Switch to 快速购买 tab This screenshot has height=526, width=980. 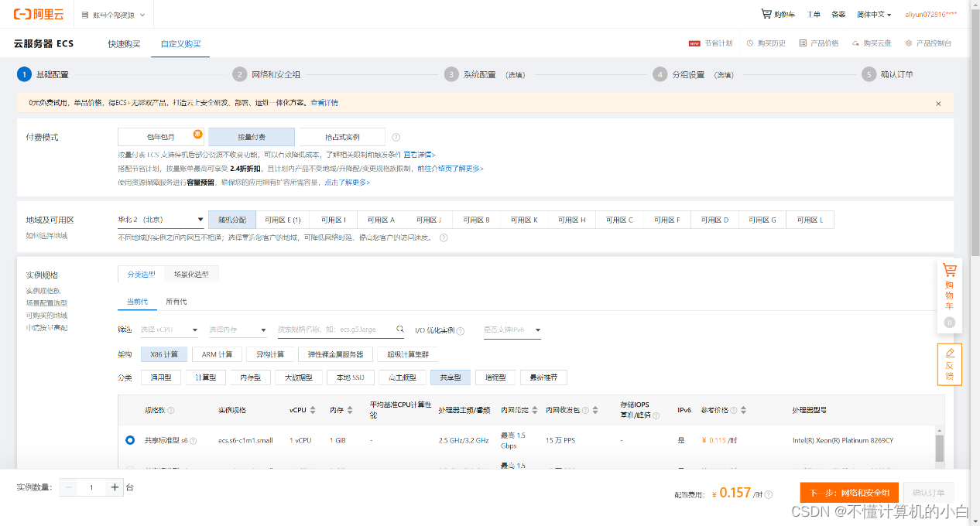(x=124, y=43)
